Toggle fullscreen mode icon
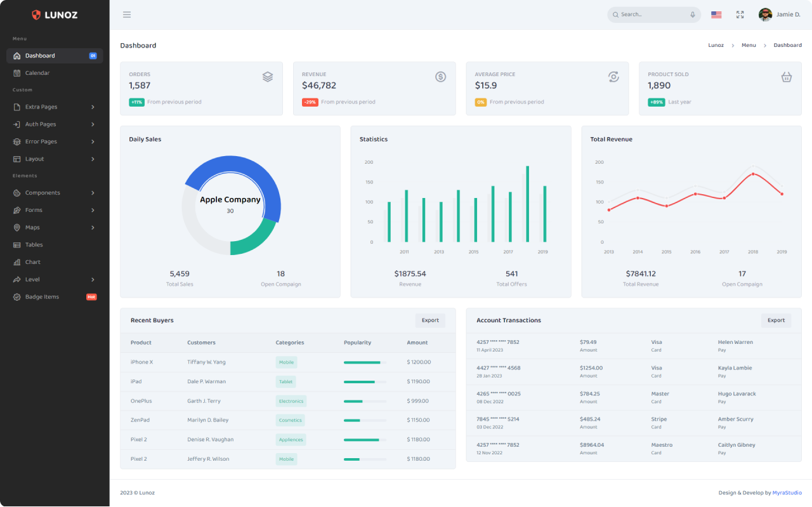 [740, 15]
